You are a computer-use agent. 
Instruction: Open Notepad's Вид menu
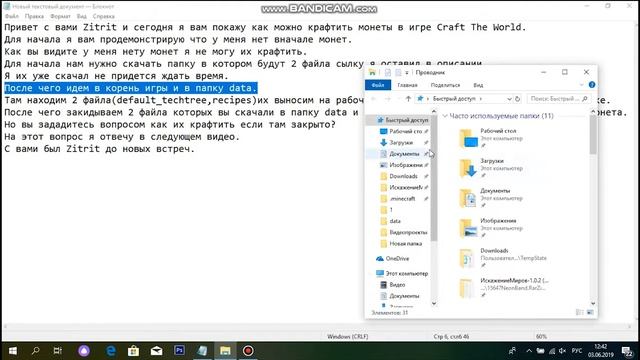[82, 16]
